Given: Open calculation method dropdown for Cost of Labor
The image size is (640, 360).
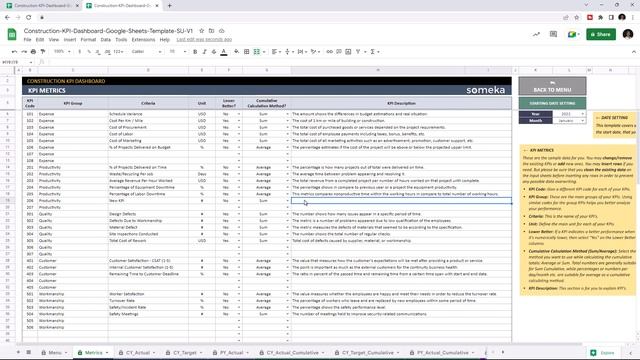Looking at the screenshot, I should 287,134.
